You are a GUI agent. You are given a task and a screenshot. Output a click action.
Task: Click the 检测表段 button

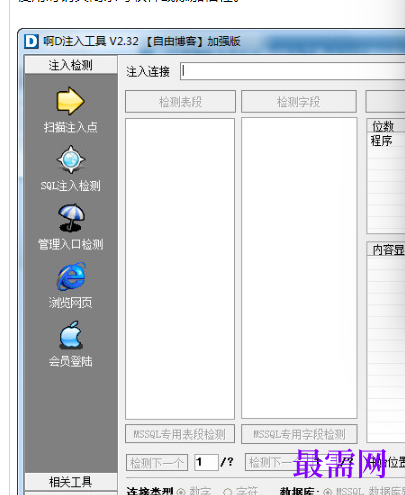coord(180,101)
